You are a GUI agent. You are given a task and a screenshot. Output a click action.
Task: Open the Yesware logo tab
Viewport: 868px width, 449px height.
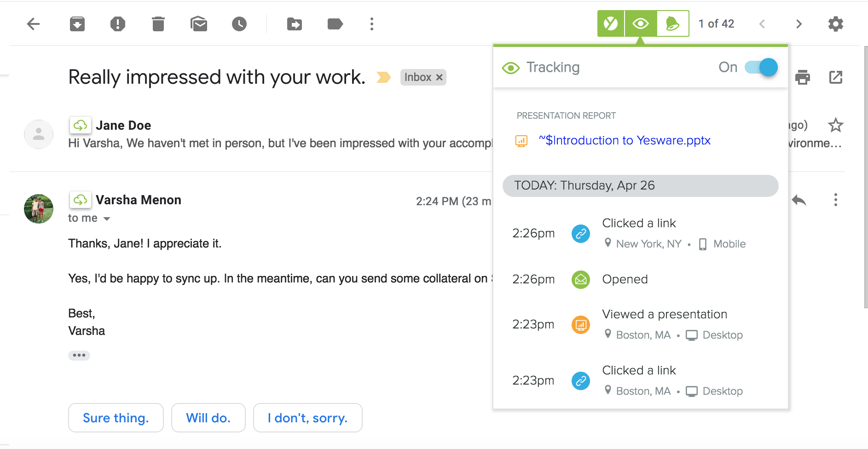tap(611, 23)
